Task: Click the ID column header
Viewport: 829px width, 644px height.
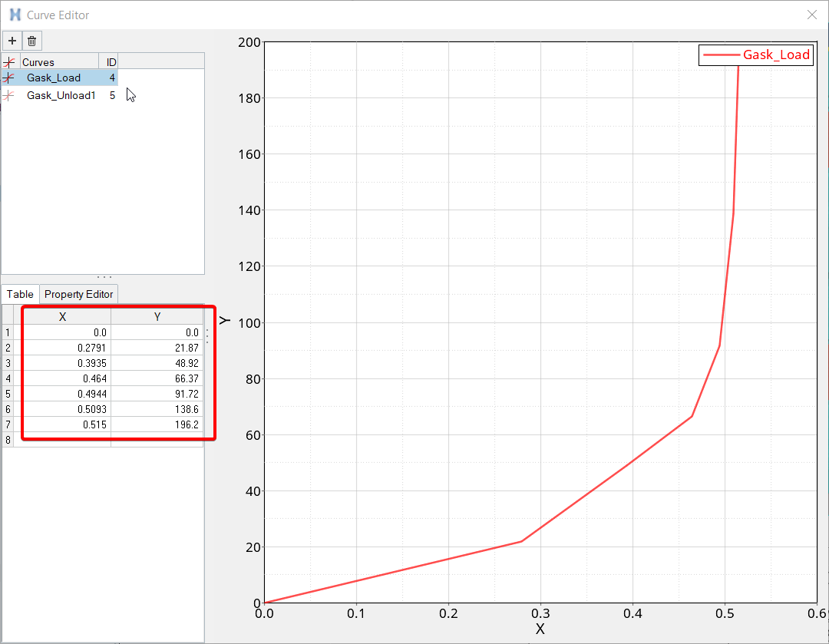Action: (x=111, y=62)
